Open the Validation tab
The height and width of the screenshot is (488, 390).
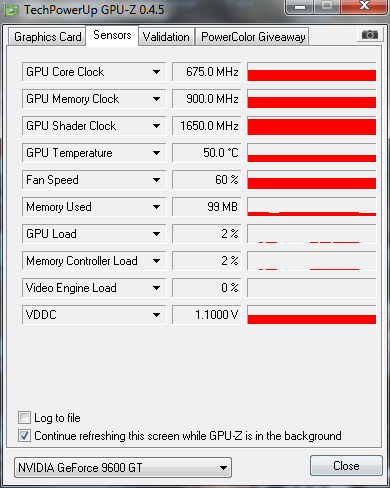coord(166,37)
